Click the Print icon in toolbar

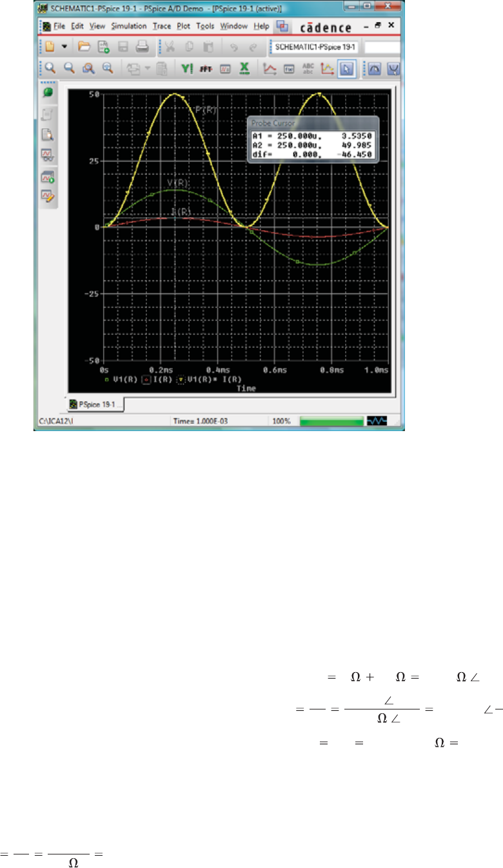pos(142,46)
